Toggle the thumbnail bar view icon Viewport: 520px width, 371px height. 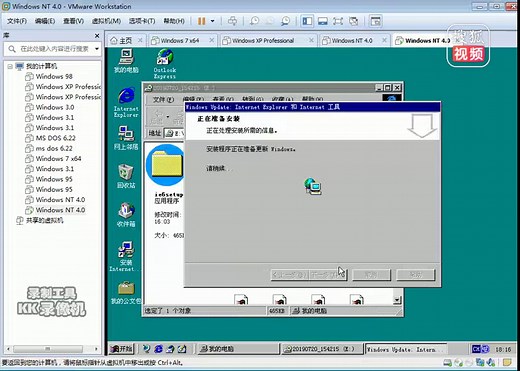tap(322, 21)
